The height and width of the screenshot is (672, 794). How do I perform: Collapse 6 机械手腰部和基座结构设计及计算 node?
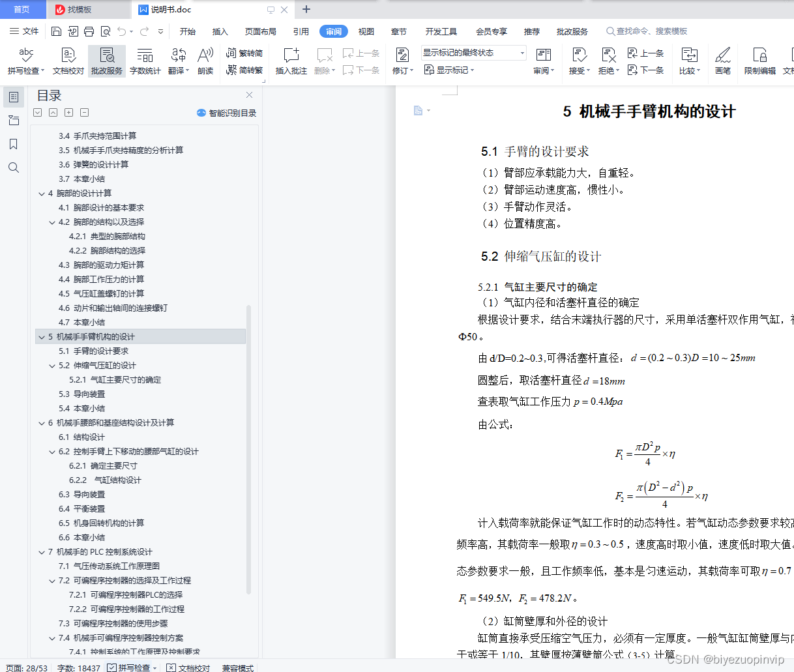42,423
